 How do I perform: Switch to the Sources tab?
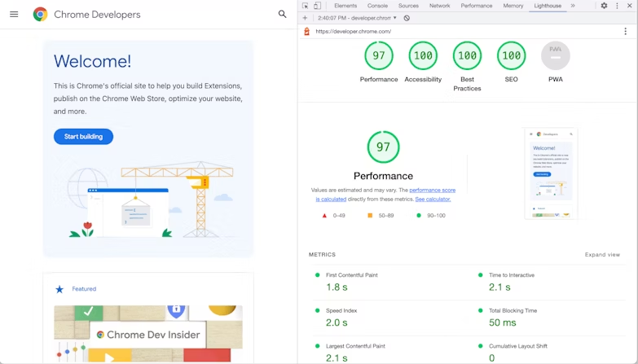(x=408, y=6)
